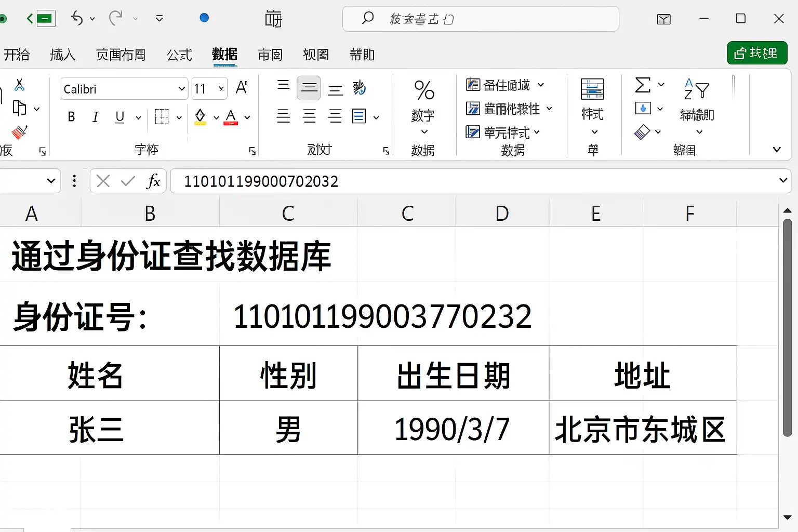Click the formula bar text 110101199000702032

coord(261,181)
